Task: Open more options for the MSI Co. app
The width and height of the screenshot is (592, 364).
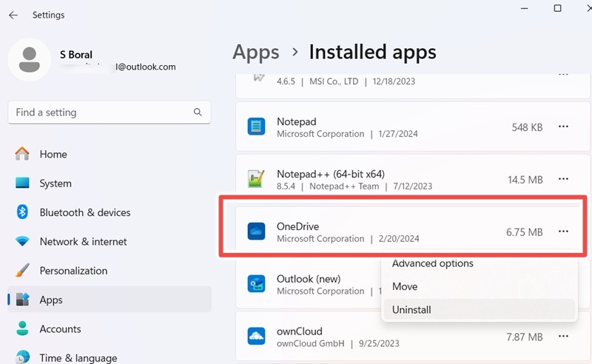Action: [x=563, y=75]
